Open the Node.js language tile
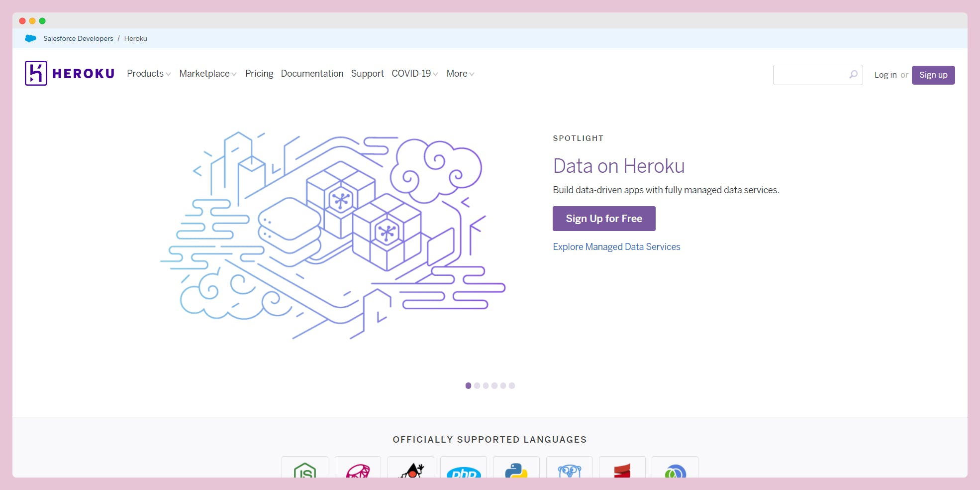The image size is (980, 490). (305, 467)
